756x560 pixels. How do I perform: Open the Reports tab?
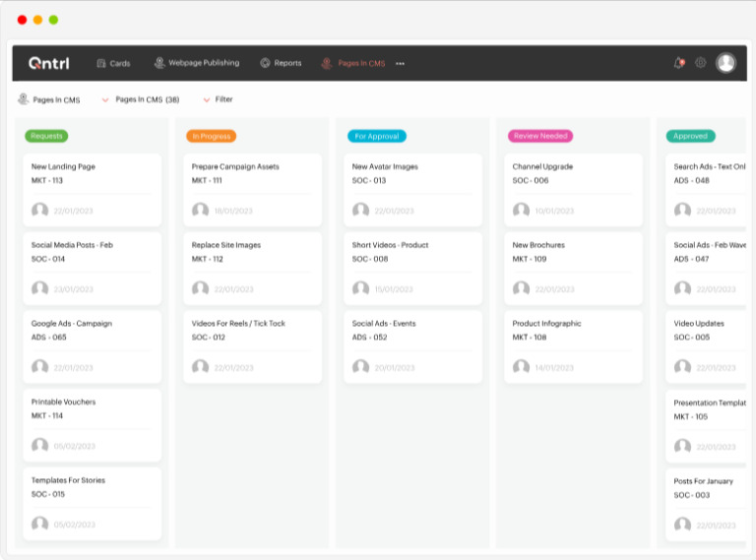[281, 63]
